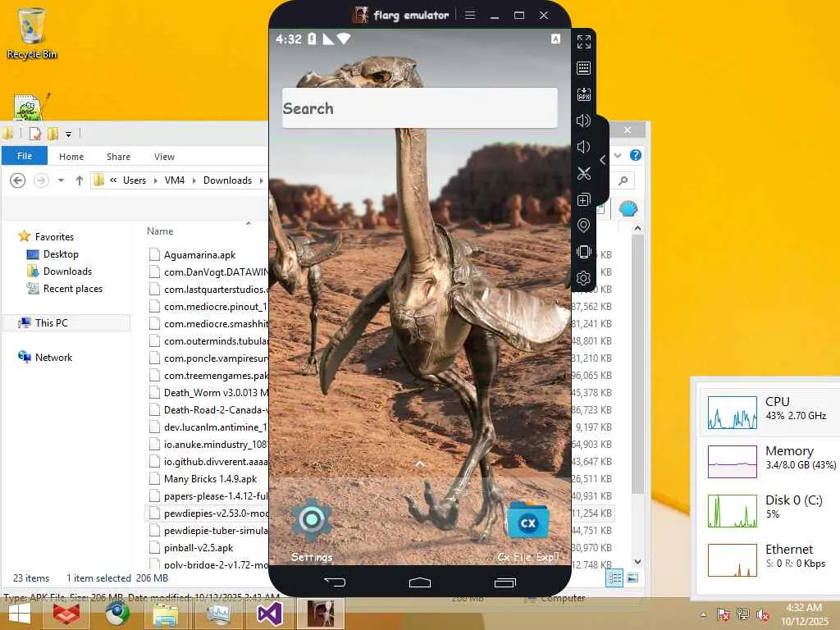Go up one folder level in Explorer
The height and width of the screenshot is (630, 840).
pyautogui.click(x=80, y=180)
